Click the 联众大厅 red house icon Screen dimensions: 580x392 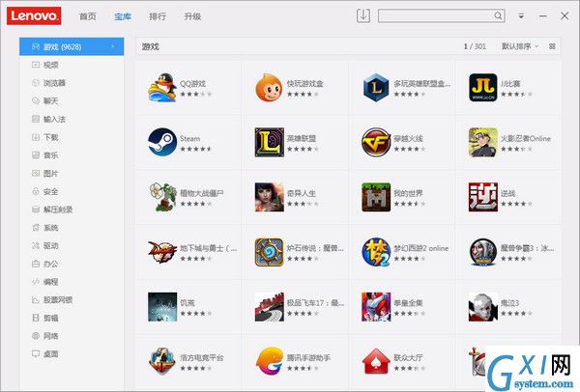click(x=376, y=361)
